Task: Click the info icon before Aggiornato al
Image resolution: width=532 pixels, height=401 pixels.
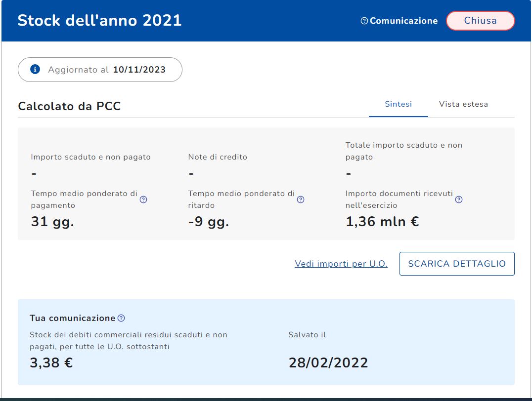Action: [35, 70]
